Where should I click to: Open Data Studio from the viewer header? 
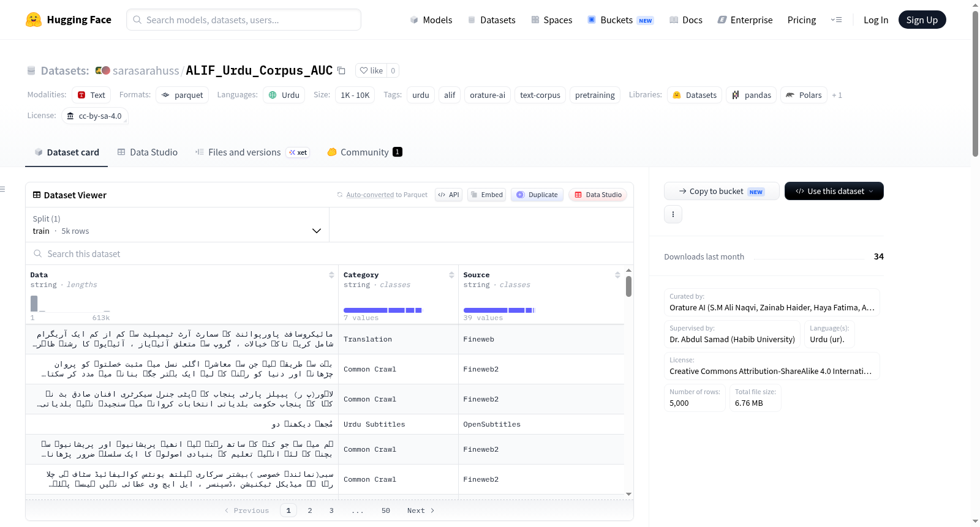point(598,195)
